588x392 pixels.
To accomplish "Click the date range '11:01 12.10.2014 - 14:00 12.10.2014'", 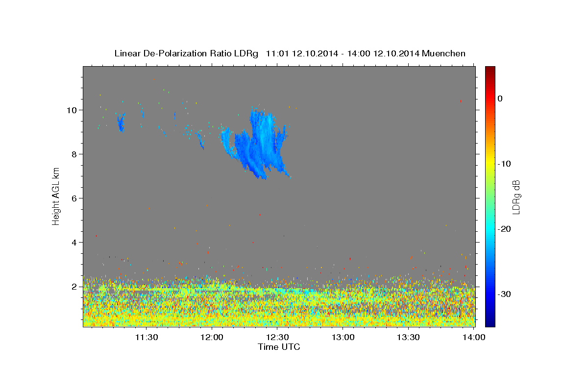I will click(x=342, y=53).
